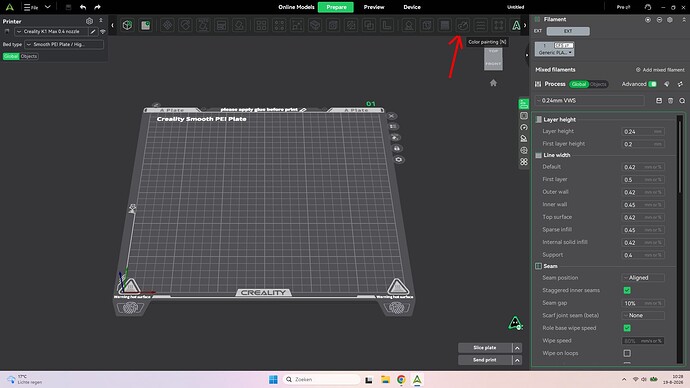This screenshot has width=690, height=388.
Task: Click the four-squares grid toolbar icon
Action: 261,25
